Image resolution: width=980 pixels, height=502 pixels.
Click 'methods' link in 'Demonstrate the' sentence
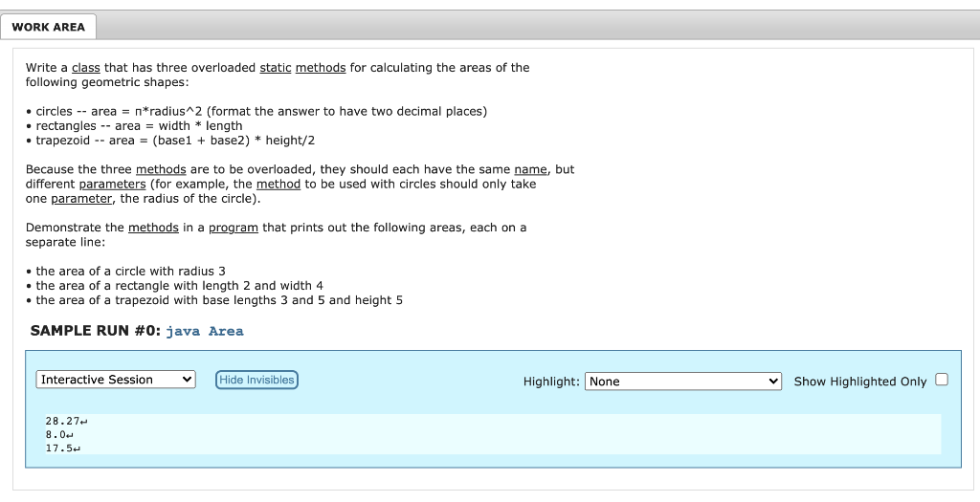[x=154, y=228]
